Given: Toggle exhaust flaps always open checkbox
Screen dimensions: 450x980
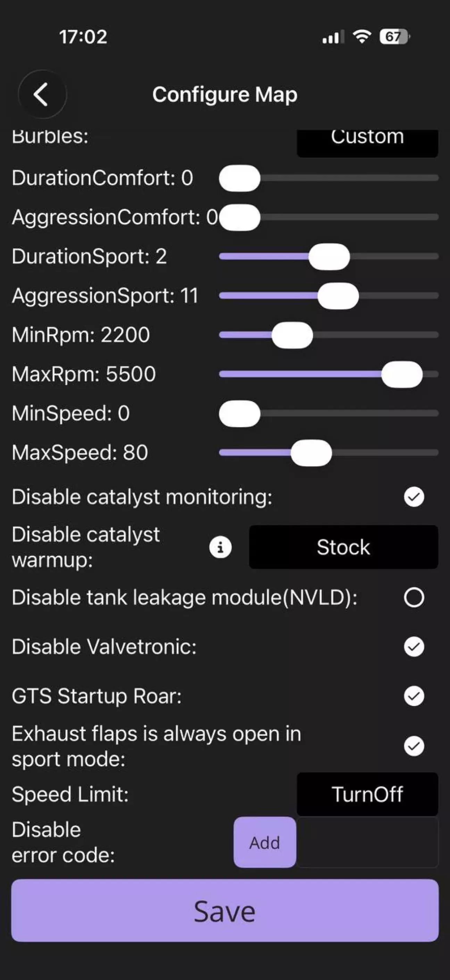Looking at the screenshot, I should (x=414, y=746).
